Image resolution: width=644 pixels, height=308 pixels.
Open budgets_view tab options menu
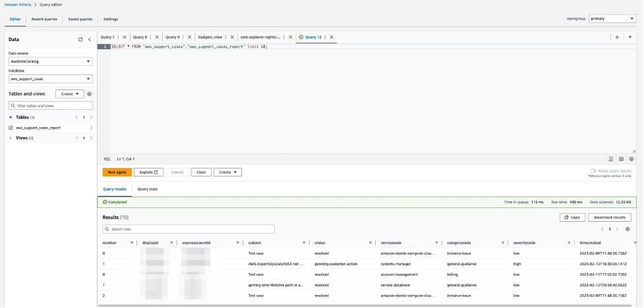pos(226,38)
